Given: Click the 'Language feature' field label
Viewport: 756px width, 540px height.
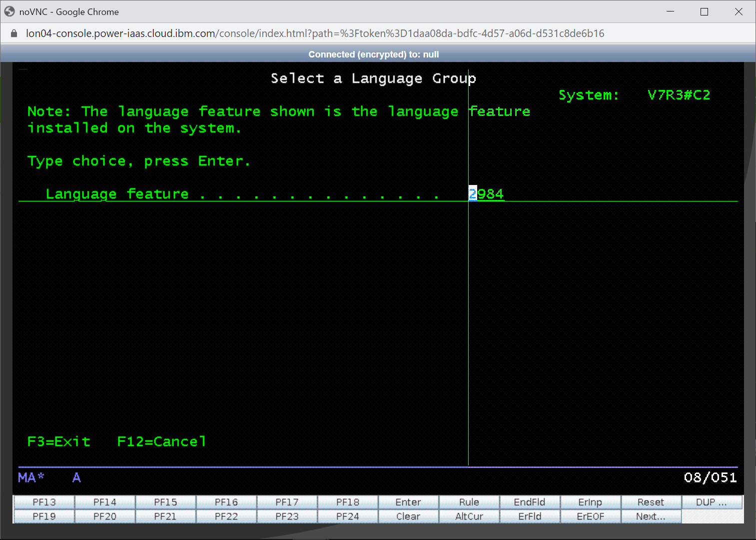Looking at the screenshot, I should [x=117, y=194].
